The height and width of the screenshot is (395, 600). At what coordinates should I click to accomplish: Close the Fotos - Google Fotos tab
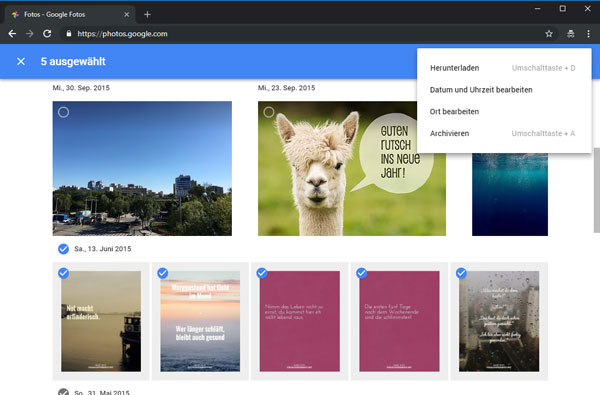coord(127,15)
